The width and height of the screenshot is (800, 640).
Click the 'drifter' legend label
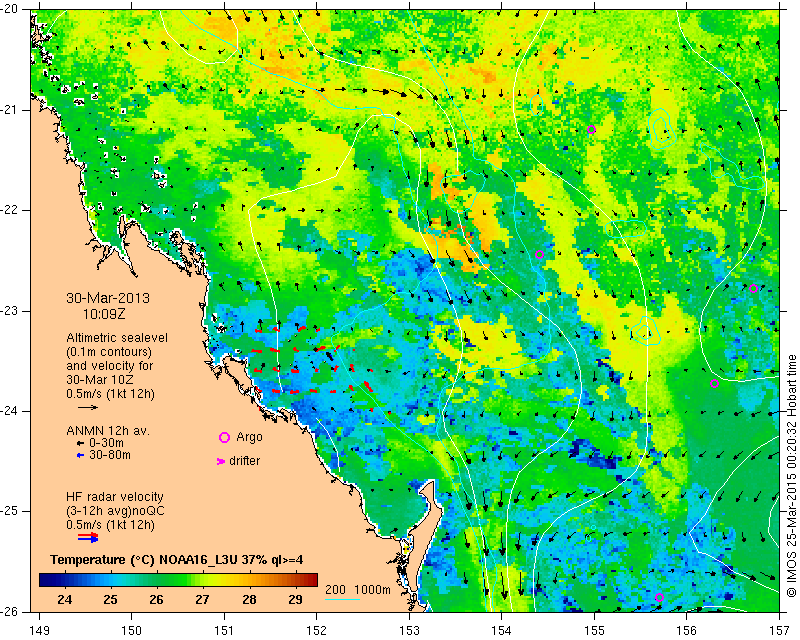pyautogui.click(x=244, y=461)
